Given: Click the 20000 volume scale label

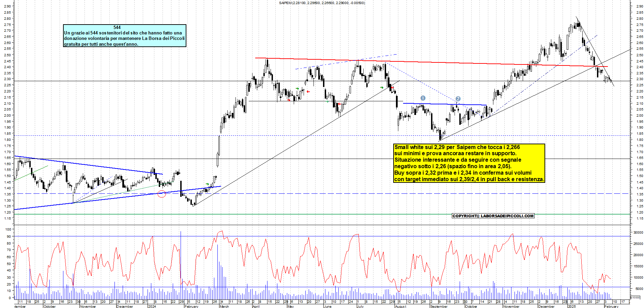Looking at the screenshot, I should [x=638, y=255].
